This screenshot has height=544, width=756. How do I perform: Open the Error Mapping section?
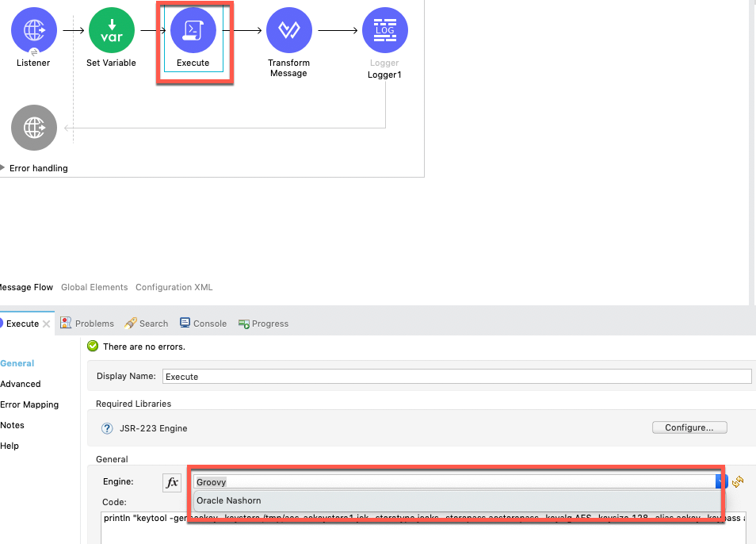29,404
